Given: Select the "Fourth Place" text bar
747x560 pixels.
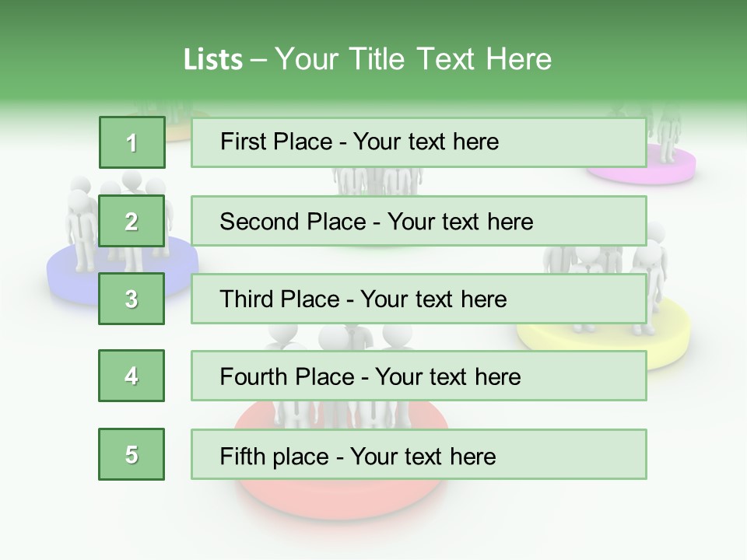Looking at the screenshot, I should [x=419, y=376].
